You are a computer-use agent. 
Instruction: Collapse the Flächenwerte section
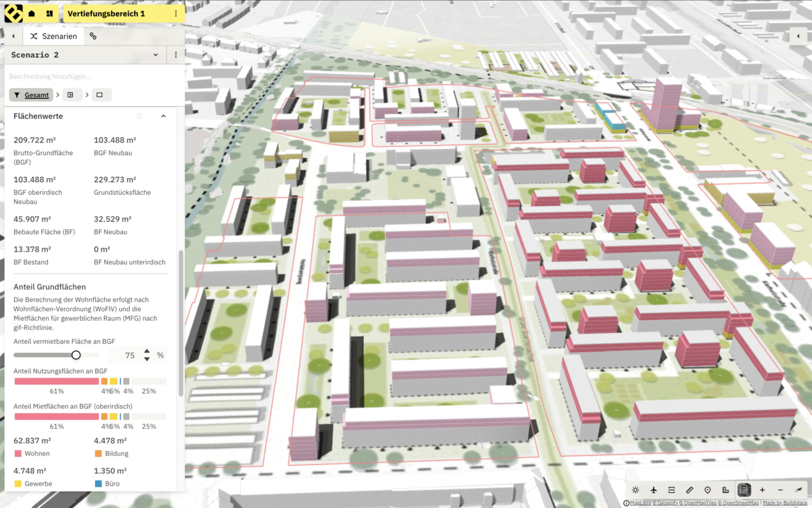163,116
